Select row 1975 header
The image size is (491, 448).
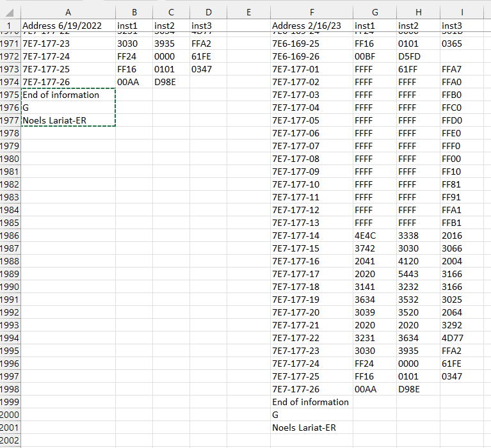(10, 95)
